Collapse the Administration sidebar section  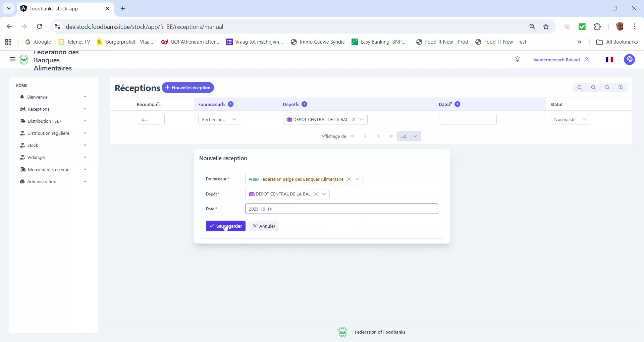coord(85,181)
